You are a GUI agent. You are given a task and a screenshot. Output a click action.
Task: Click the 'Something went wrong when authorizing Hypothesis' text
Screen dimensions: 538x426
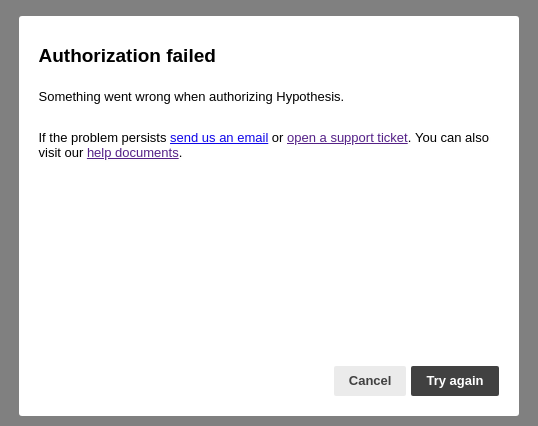(x=191, y=97)
